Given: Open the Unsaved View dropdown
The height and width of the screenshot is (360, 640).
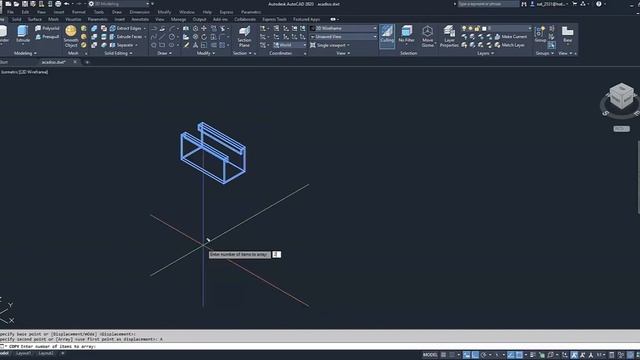Looking at the screenshot, I should coord(343,37).
